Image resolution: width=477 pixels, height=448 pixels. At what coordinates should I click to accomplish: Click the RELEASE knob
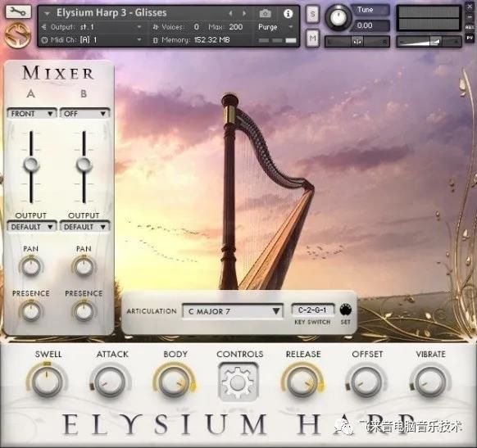pyautogui.click(x=302, y=381)
